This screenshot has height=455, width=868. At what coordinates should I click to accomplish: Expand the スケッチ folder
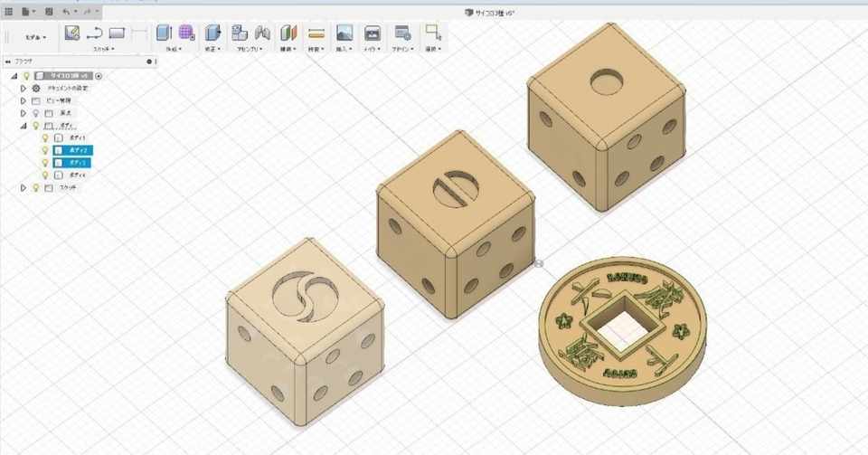(24, 187)
